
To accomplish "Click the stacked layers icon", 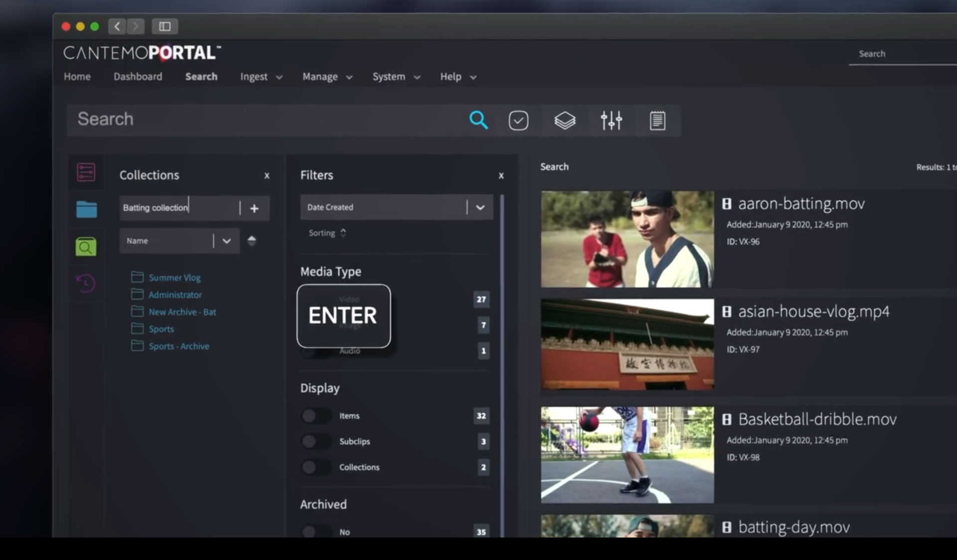I will 565,121.
